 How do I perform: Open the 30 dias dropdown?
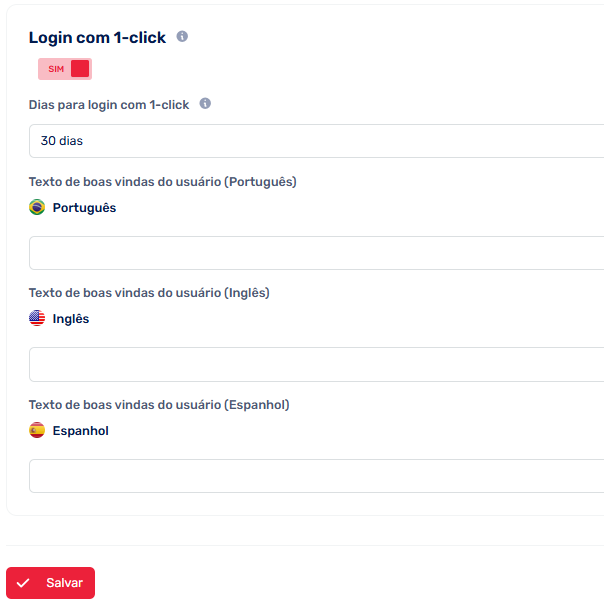point(316,141)
